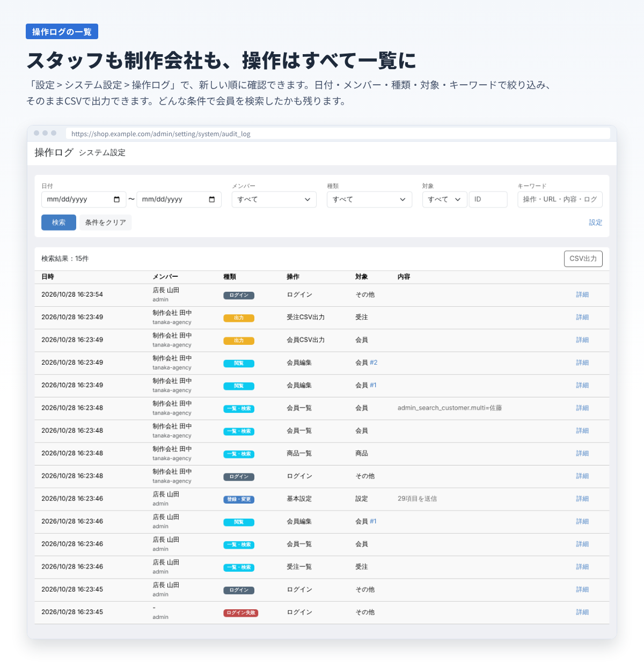
Task: Click 商品一覧 operation text
Action: coord(299,454)
